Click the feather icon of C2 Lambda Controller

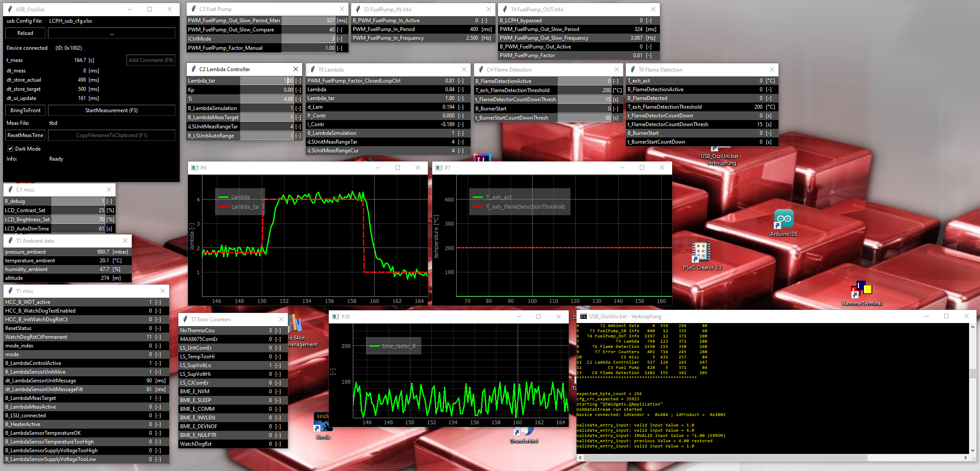pos(193,69)
